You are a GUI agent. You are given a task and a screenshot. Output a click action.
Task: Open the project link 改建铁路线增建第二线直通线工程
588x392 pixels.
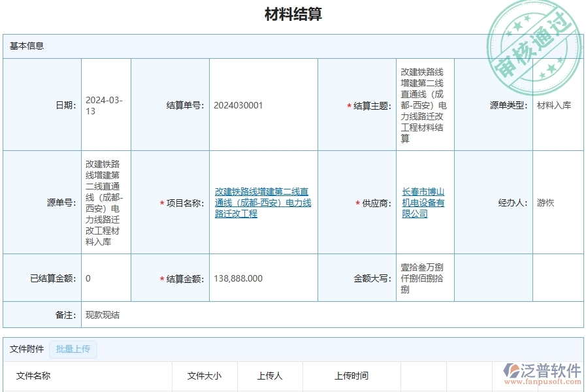(260, 203)
